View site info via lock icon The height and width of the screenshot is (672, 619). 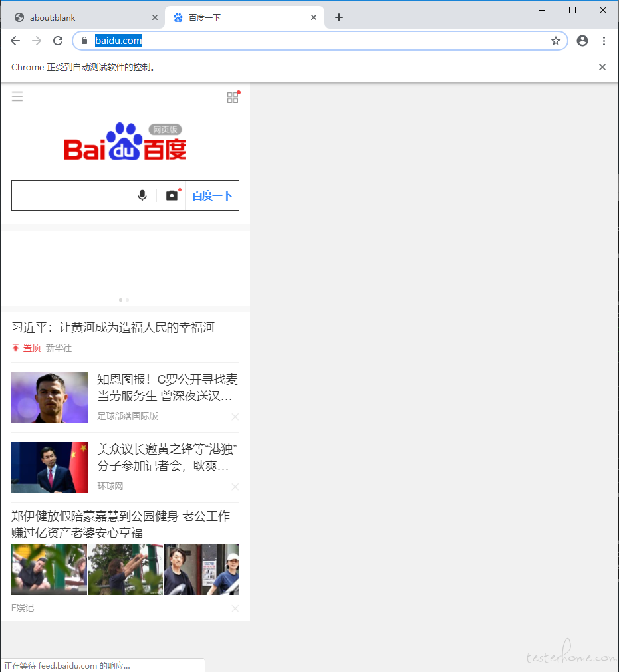coord(84,41)
